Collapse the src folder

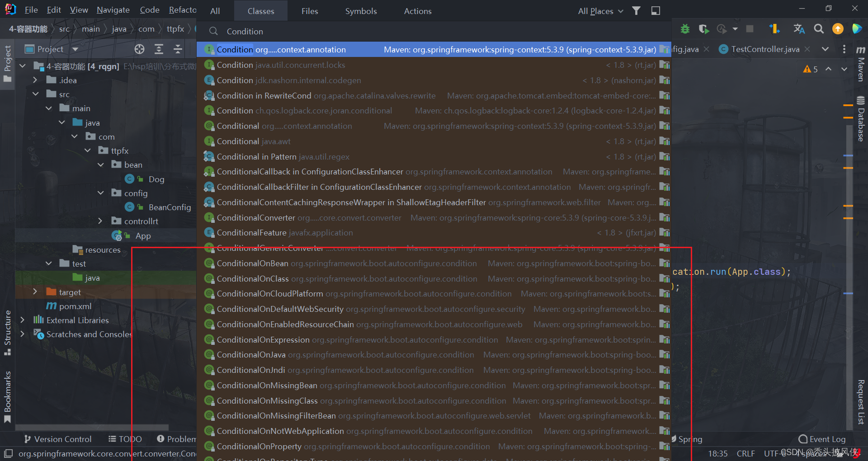coord(35,94)
